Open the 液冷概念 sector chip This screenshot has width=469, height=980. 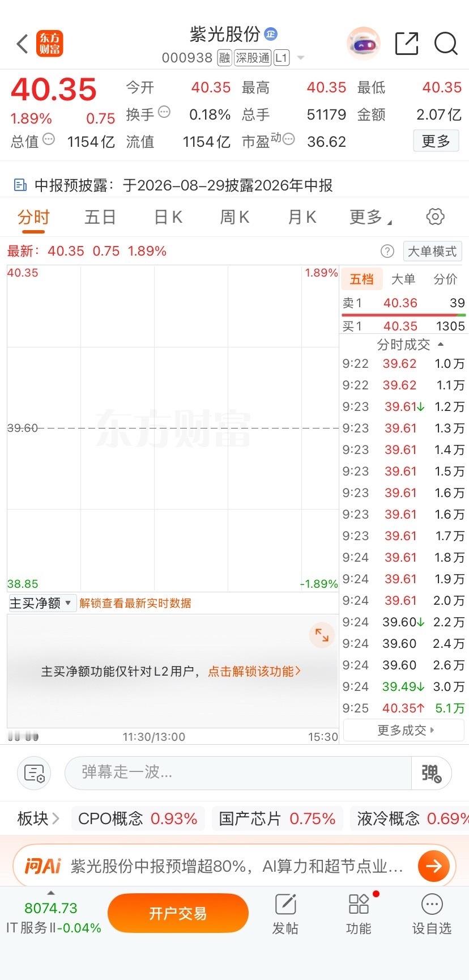(409, 818)
